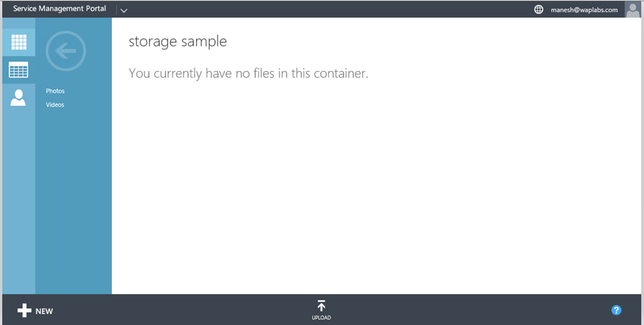Select the Videos container
Image resolution: width=644 pixels, height=325 pixels.
55,105
